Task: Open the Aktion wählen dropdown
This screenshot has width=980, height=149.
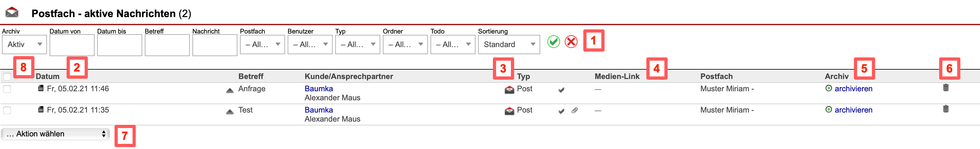Action: click(55, 134)
